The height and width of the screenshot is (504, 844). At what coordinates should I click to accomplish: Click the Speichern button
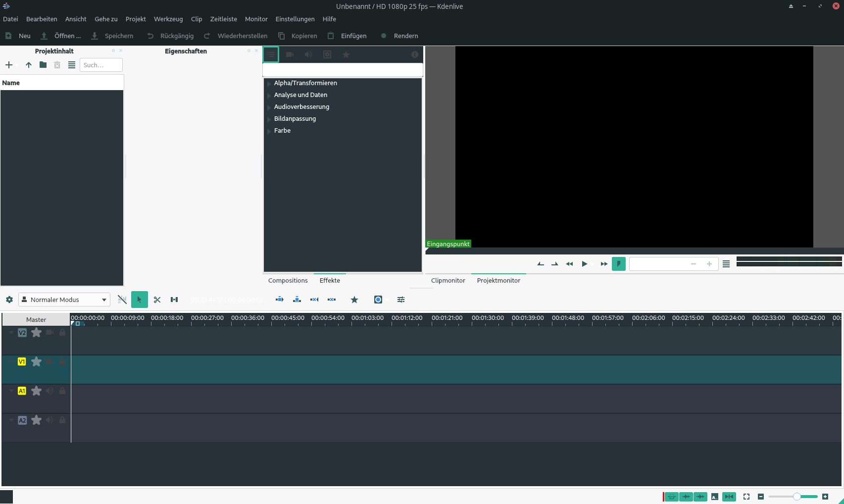(113, 36)
